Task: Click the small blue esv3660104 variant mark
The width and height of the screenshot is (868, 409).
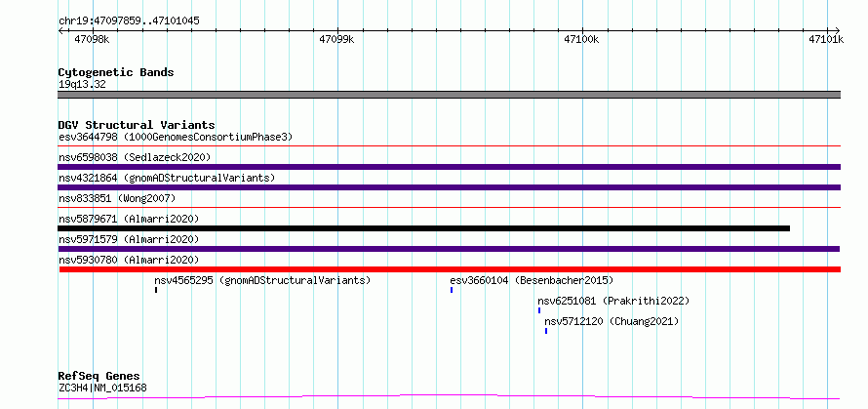Action: [452, 290]
